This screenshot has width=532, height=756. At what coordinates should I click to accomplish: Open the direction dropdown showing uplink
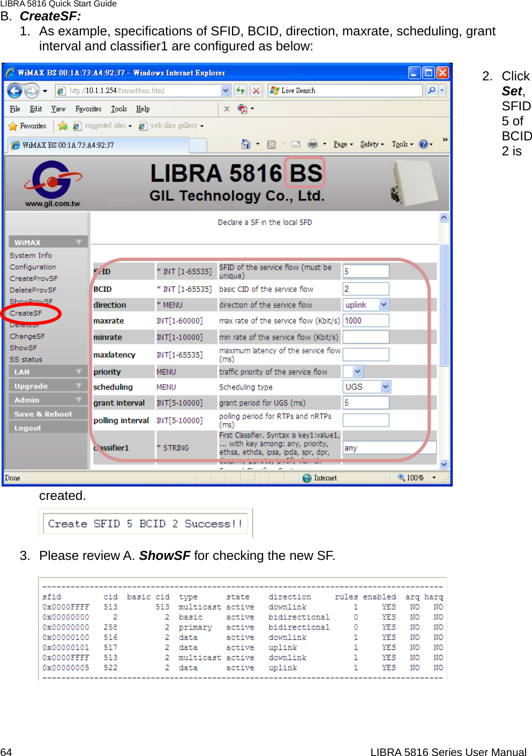pyautogui.click(x=384, y=305)
